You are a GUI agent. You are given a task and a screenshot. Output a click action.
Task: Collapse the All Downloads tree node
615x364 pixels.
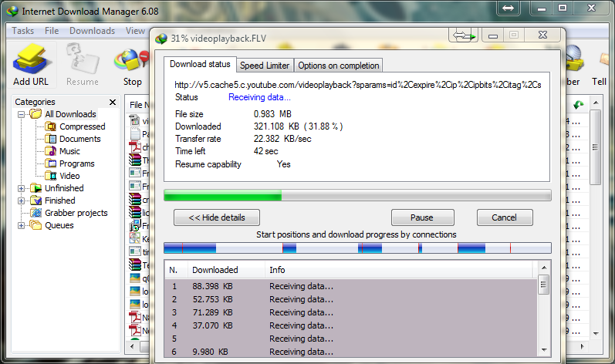click(21, 114)
